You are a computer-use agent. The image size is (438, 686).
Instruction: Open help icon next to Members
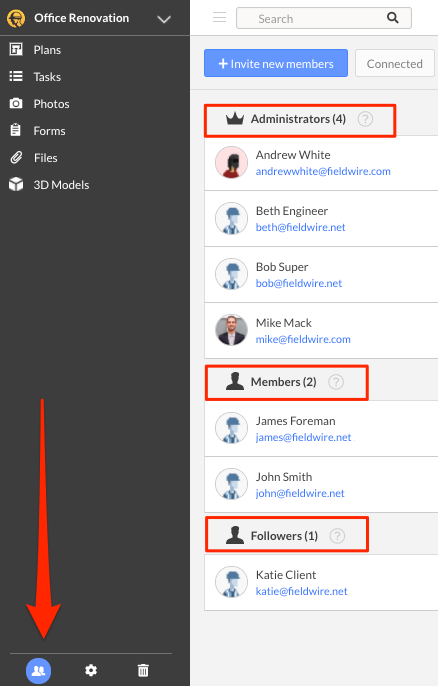point(336,382)
